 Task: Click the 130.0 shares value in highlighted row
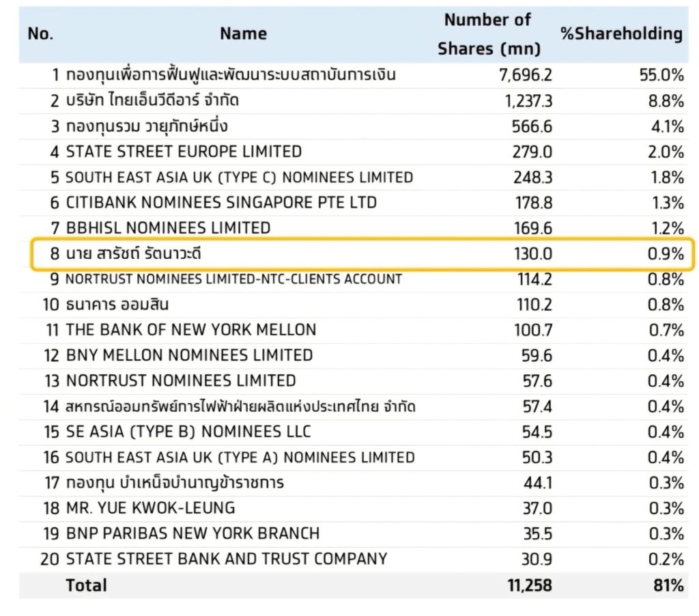point(533,254)
